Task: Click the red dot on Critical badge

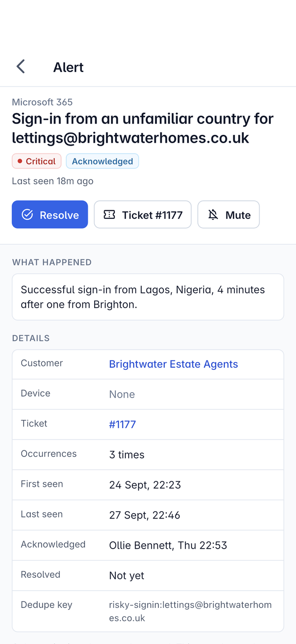Action: (x=20, y=161)
